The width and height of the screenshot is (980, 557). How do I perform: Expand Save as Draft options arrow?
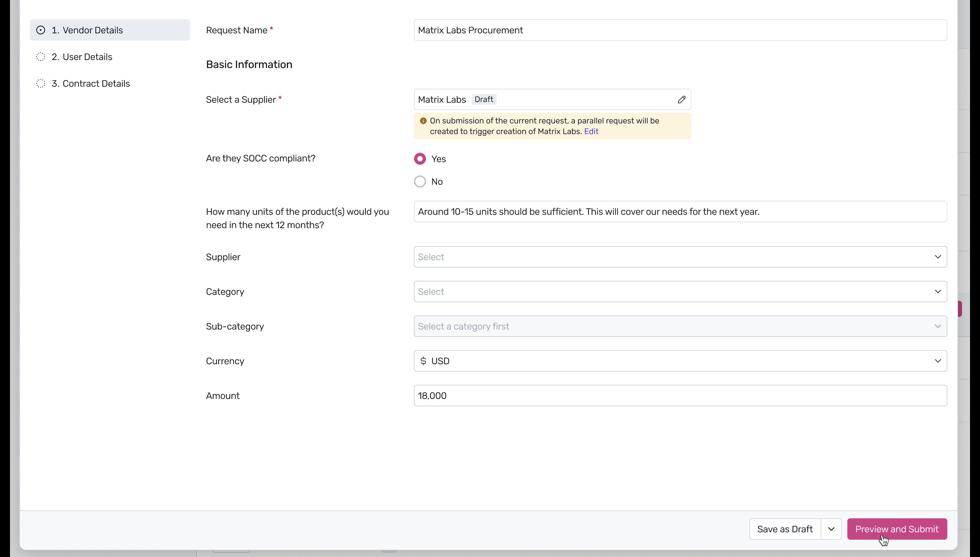tap(831, 529)
